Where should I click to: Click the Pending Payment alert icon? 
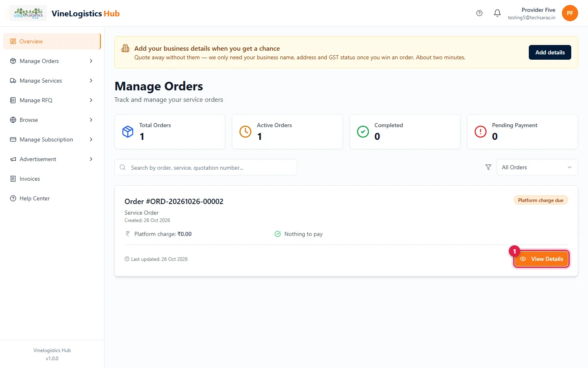tap(481, 132)
